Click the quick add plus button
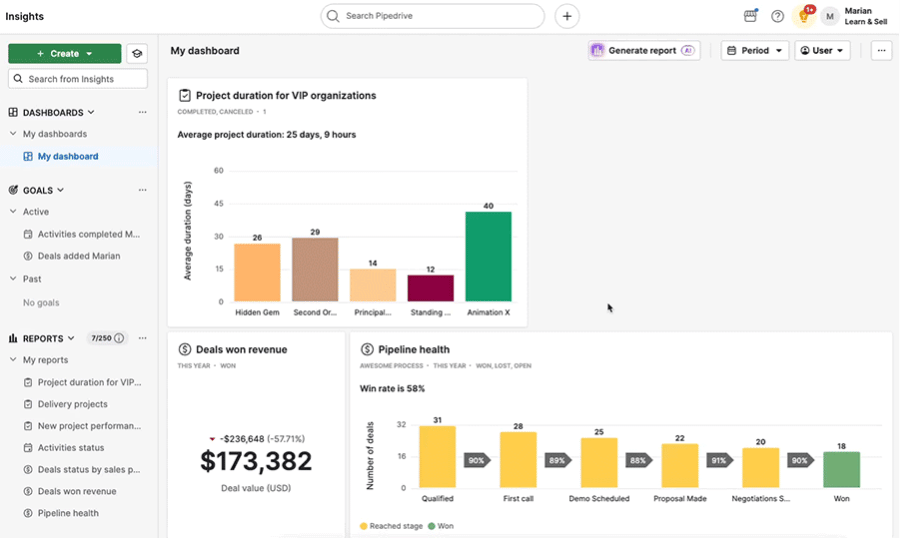Image resolution: width=900 pixels, height=538 pixels. pyautogui.click(x=567, y=16)
